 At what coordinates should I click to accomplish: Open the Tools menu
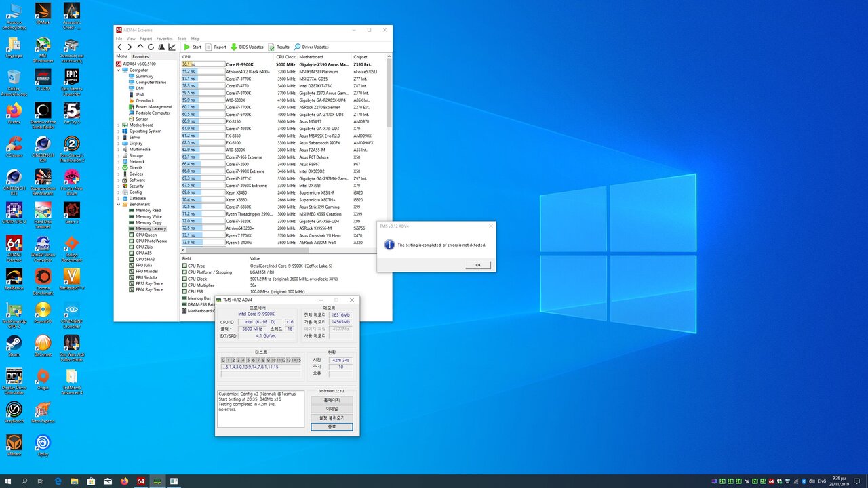tap(182, 39)
